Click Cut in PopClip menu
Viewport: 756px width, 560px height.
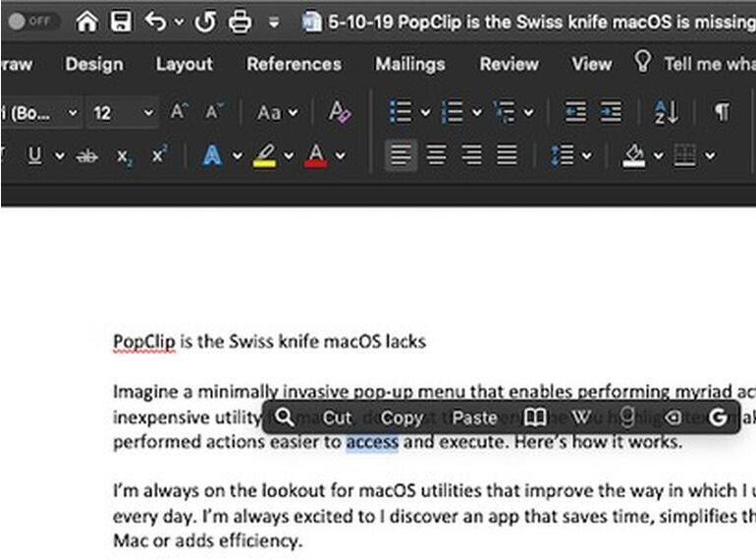337,418
